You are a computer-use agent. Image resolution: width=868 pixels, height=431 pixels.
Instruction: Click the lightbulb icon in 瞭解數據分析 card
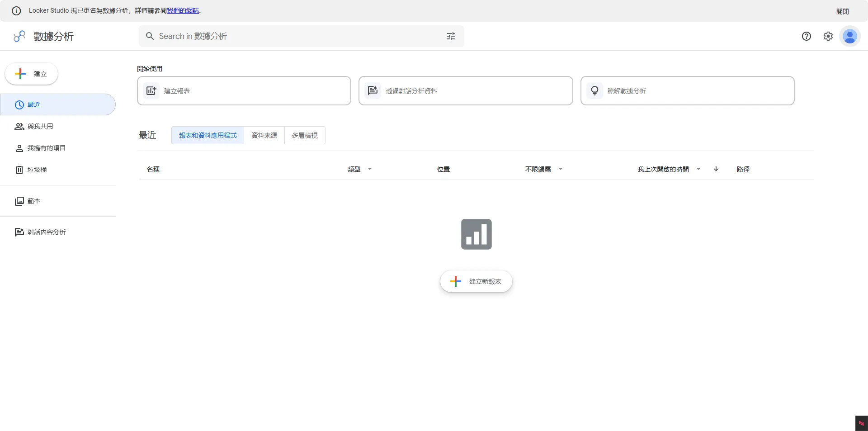(x=595, y=91)
